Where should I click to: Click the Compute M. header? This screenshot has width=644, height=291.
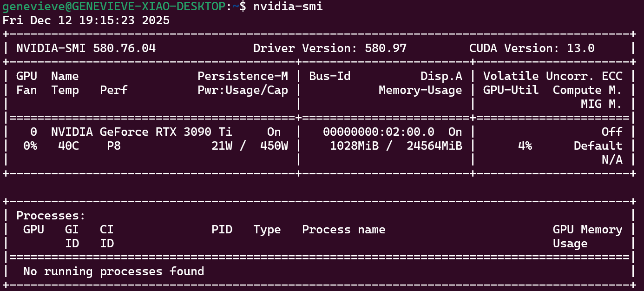[588, 90]
